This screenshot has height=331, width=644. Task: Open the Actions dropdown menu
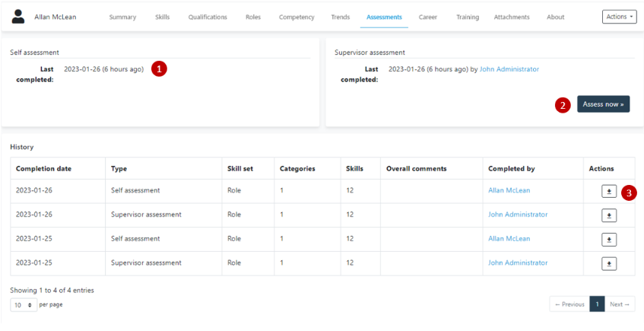618,17
